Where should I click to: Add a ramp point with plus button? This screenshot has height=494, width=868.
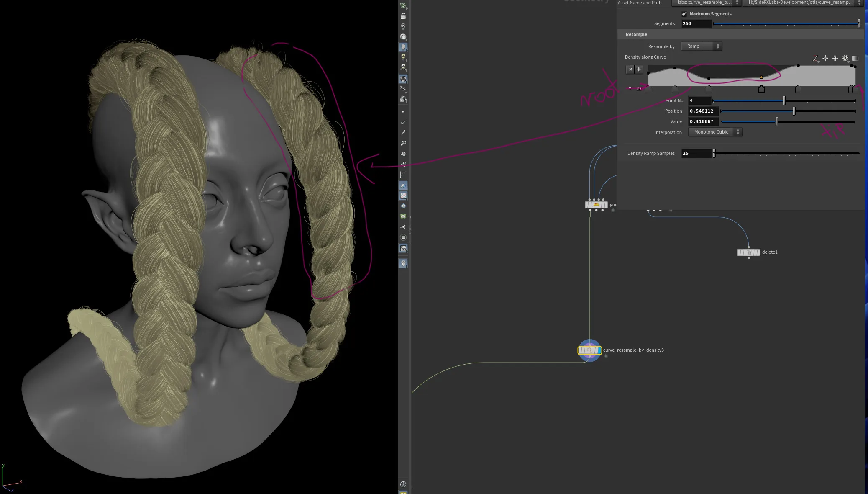pyautogui.click(x=639, y=69)
